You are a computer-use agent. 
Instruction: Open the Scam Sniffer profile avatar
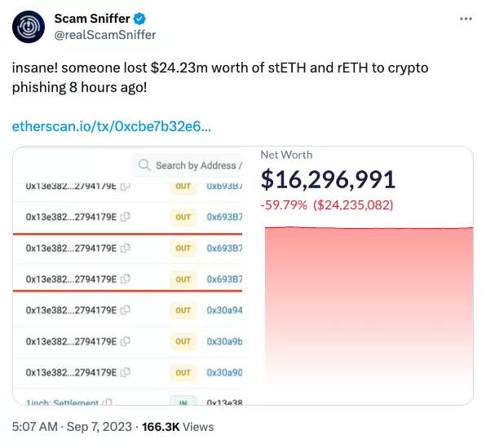tap(29, 27)
